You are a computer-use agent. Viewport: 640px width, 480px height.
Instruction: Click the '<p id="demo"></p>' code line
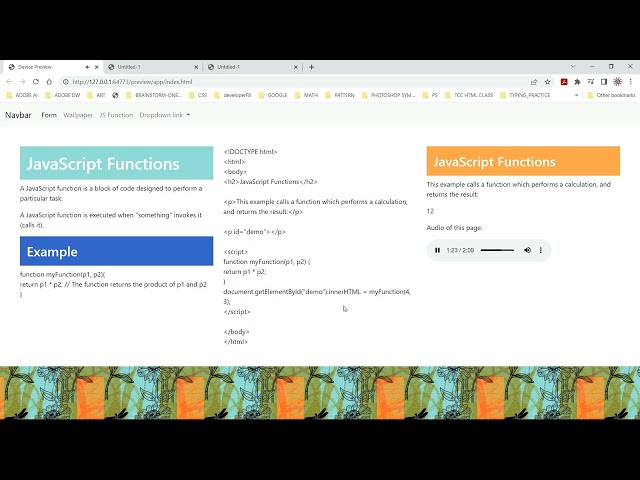[x=254, y=232]
